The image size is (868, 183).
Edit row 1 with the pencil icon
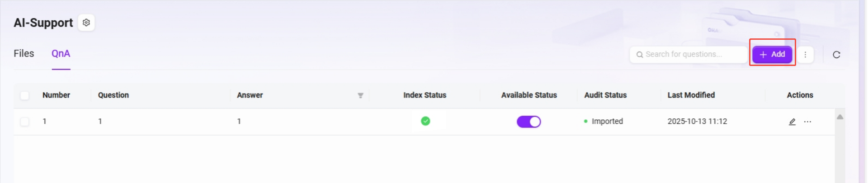coord(792,122)
